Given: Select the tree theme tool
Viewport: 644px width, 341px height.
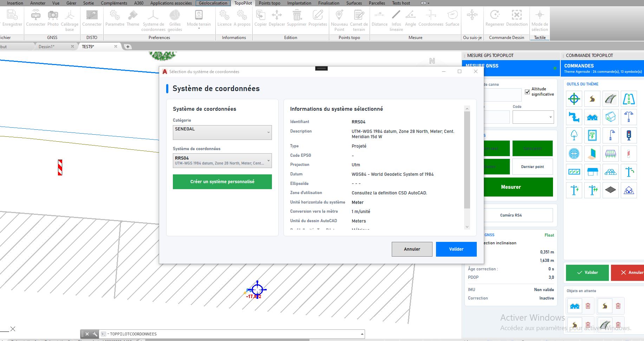Looking at the screenshot, I should [574, 135].
